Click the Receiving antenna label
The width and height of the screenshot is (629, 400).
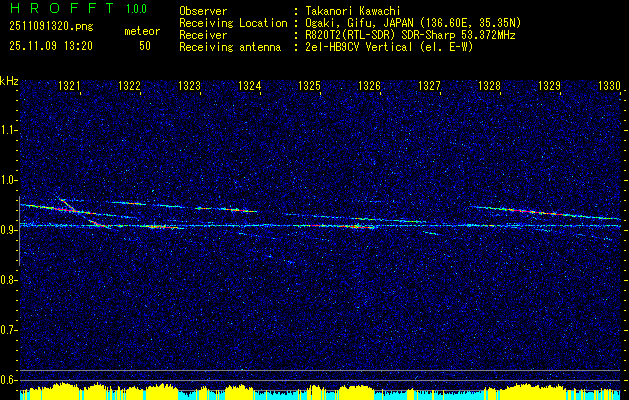click(x=230, y=47)
